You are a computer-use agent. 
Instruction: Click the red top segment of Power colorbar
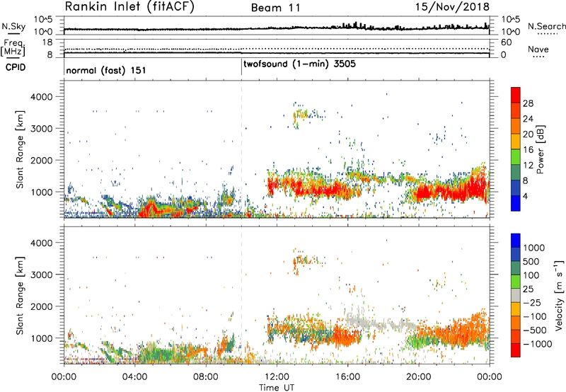click(516, 95)
